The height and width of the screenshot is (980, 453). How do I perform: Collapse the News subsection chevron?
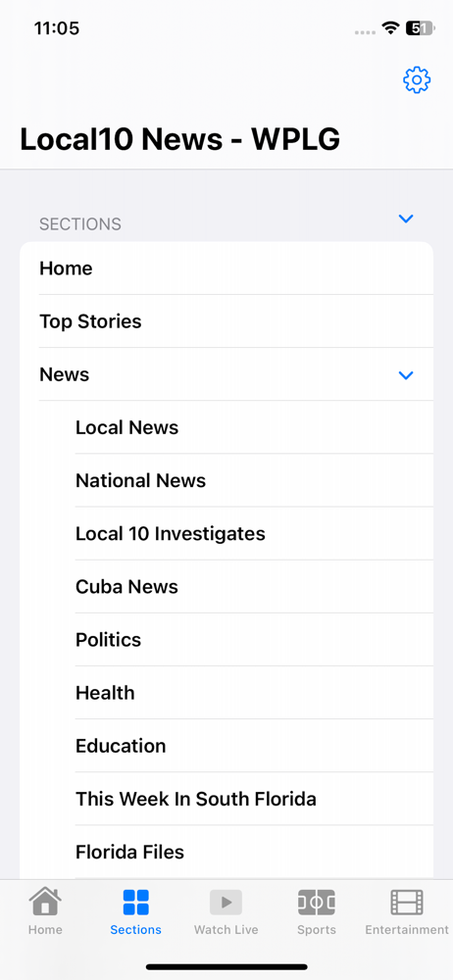pyautogui.click(x=406, y=375)
